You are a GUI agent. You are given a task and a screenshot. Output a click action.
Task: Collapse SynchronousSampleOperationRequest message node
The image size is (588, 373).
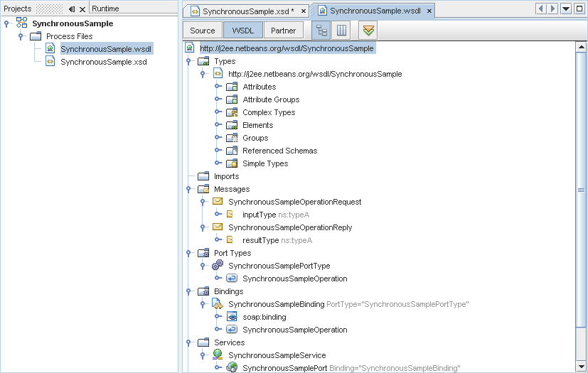(203, 202)
